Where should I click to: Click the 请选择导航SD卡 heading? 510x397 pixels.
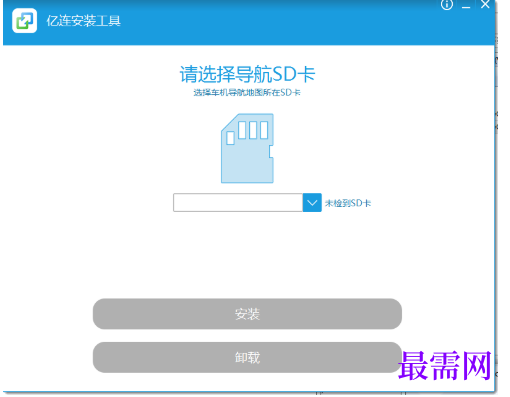click(x=247, y=74)
